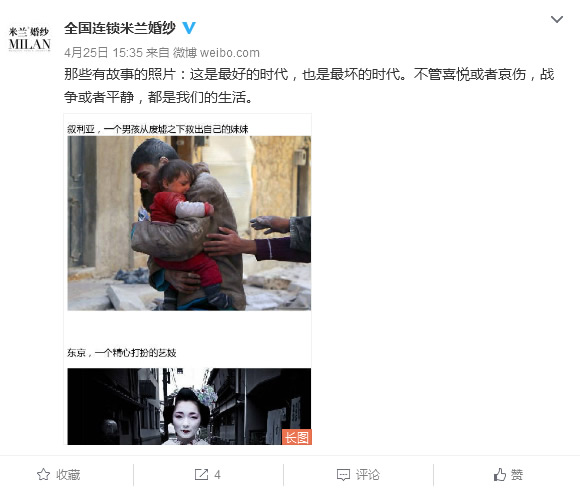Screen dimensions: 580x488
Task: Open 评论 to comment on the post
Action: (358, 475)
